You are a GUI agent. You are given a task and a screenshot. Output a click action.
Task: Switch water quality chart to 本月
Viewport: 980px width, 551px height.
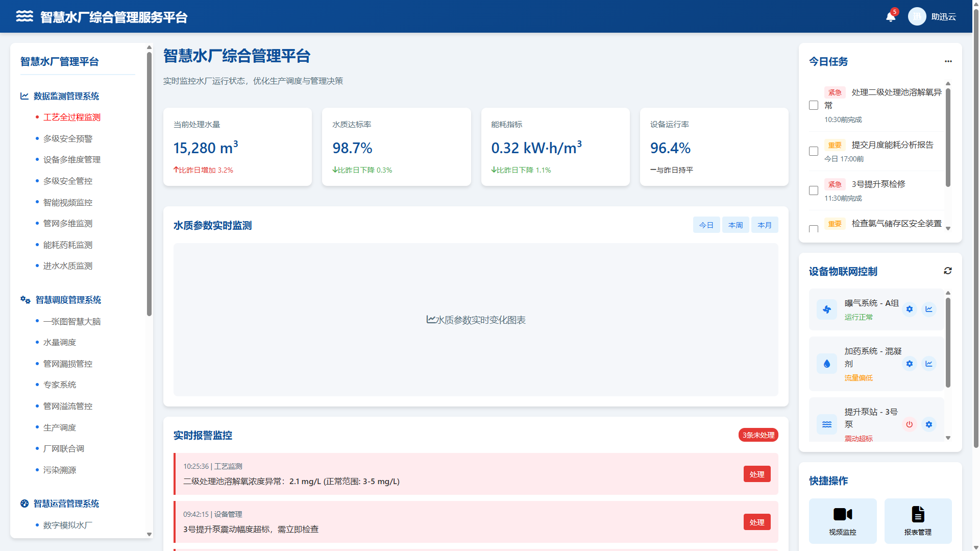pos(764,225)
